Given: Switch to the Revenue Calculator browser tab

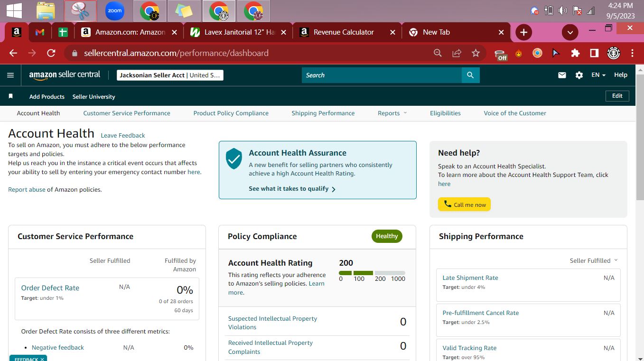Looking at the screenshot, I should click(x=346, y=32).
